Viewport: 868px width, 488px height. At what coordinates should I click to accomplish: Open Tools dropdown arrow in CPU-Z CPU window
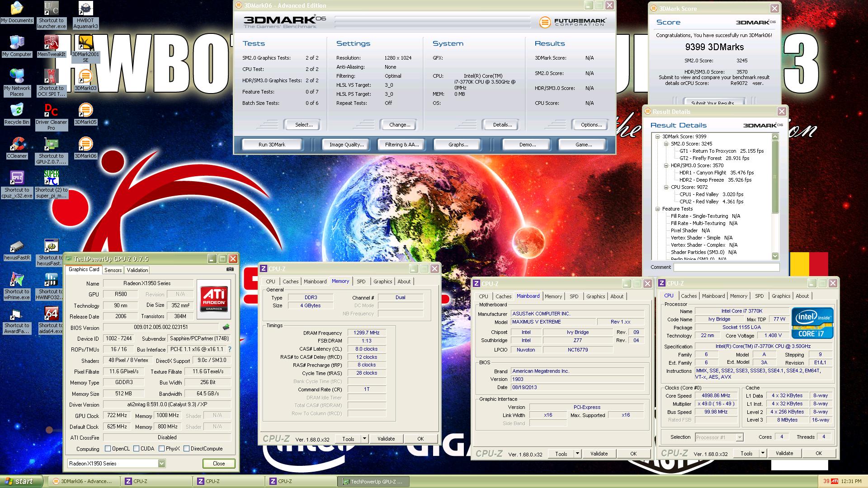click(x=762, y=453)
